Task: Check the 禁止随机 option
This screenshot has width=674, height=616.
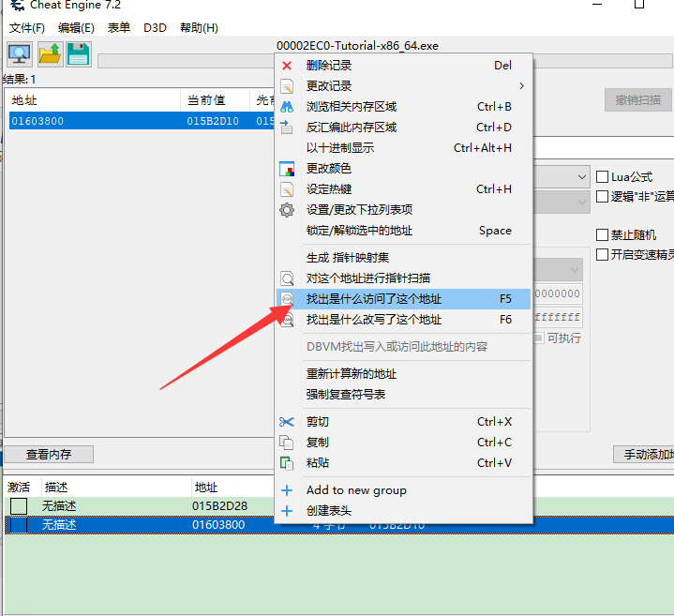Action: point(602,234)
